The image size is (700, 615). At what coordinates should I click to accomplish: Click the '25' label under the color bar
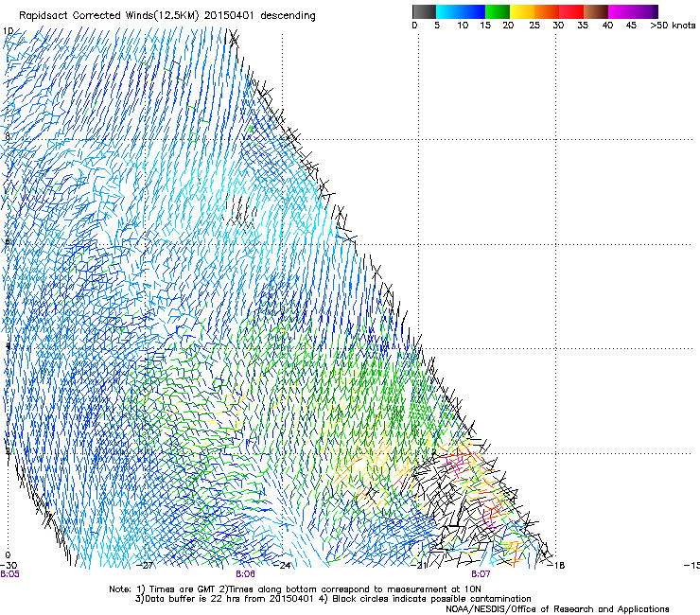534,26
